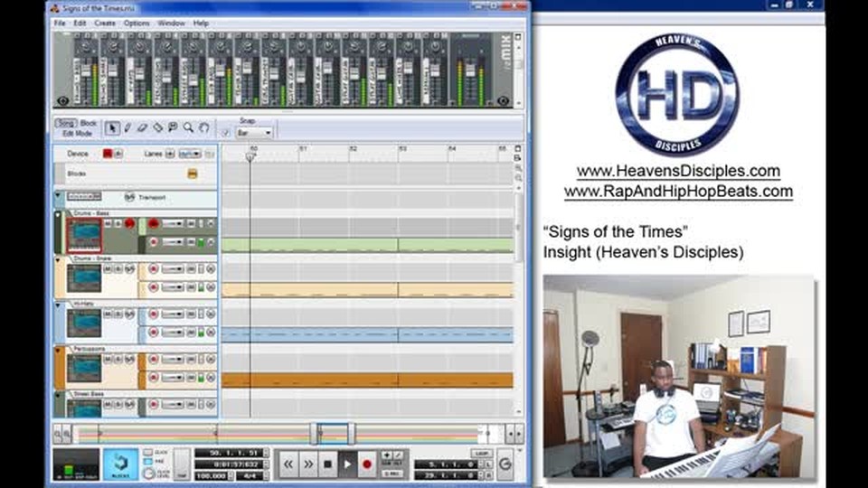Delete second note lane of Percussions track
Image resolution: width=868 pixels, height=488 pixels.
point(211,378)
